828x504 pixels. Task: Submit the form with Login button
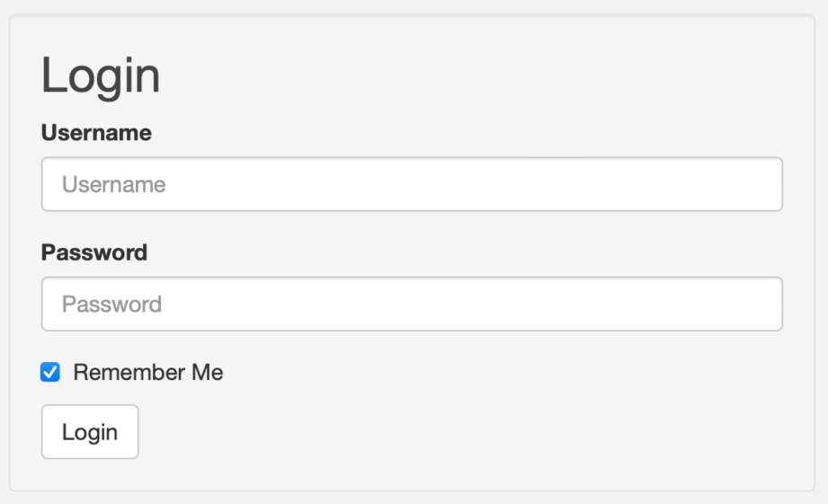[90, 432]
